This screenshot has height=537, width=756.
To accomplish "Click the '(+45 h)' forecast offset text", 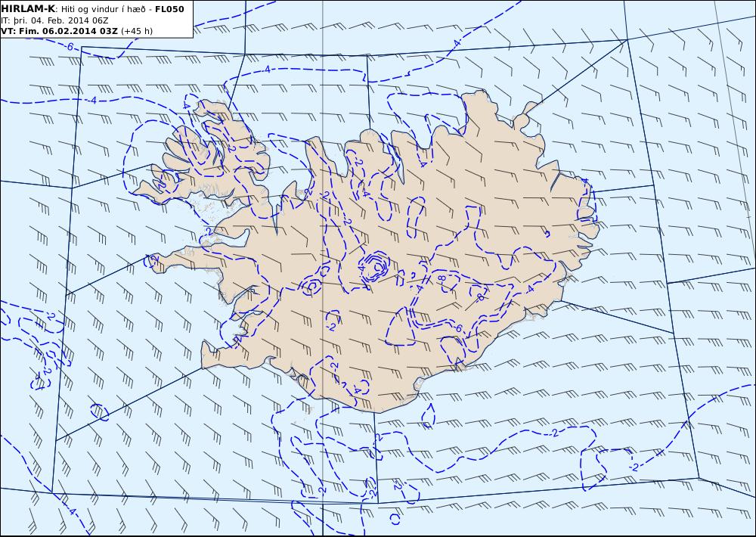I will [136, 31].
